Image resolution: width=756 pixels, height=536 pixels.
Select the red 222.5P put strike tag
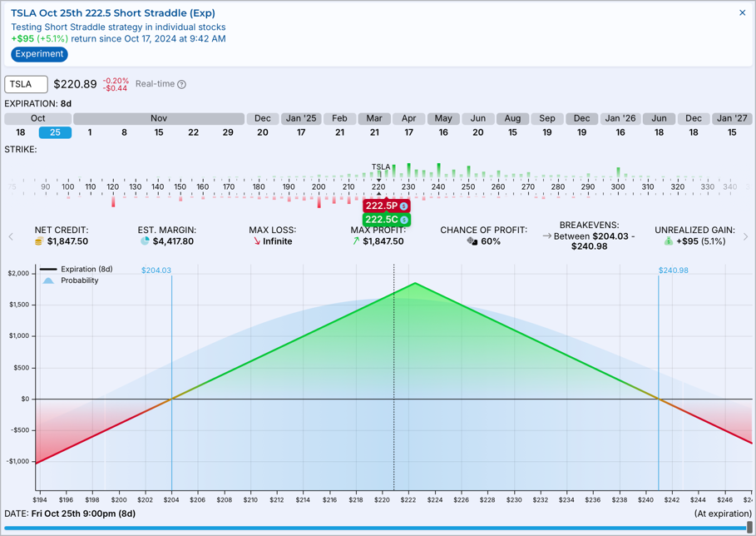(387, 206)
